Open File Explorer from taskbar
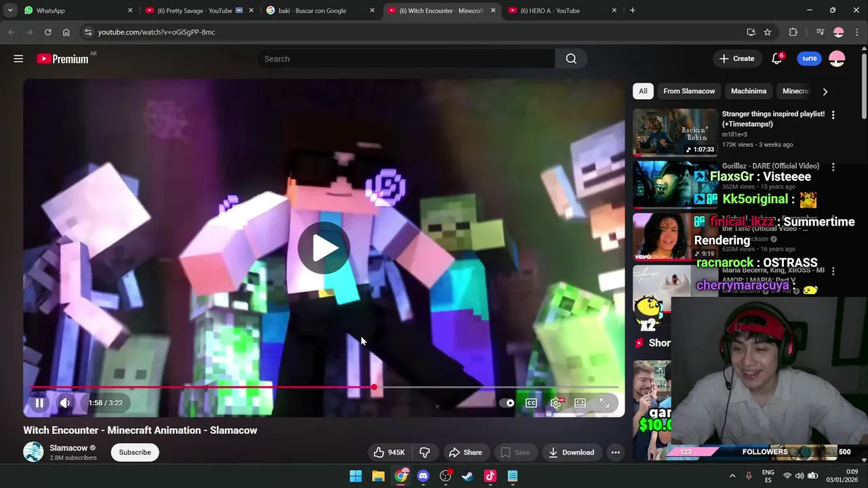Image resolution: width=868 pixels, height=488 pixels. (x=378, y=476)
